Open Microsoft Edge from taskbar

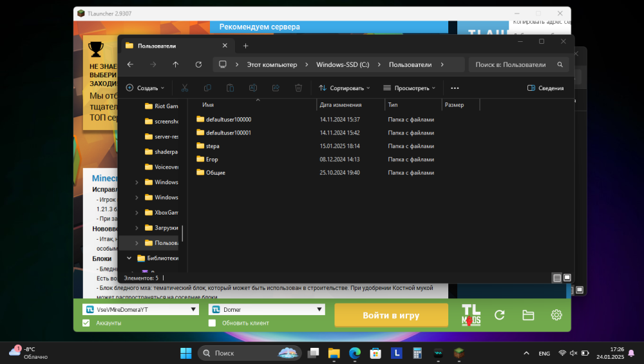[355, 353]
